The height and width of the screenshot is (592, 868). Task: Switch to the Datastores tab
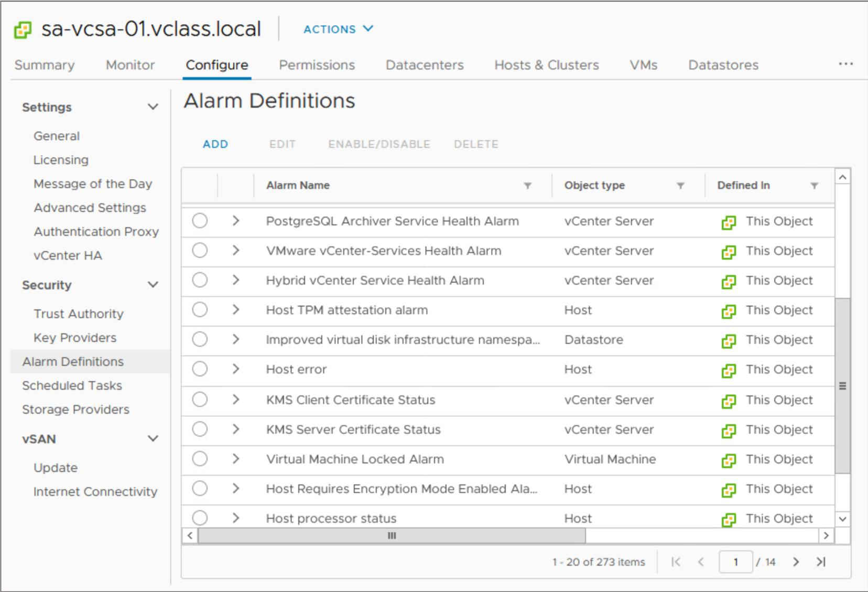click(x=723, y=65)
